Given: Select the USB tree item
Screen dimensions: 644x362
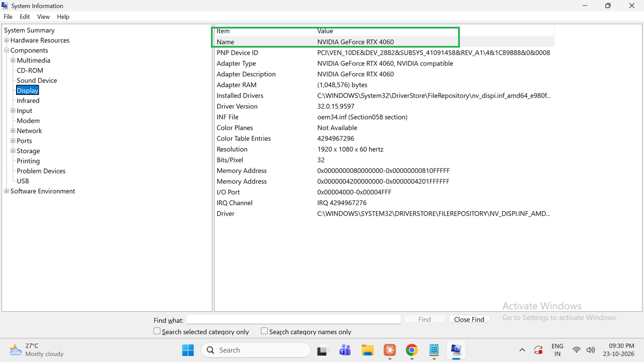Looking at the screenshot, I should point(23,181).
